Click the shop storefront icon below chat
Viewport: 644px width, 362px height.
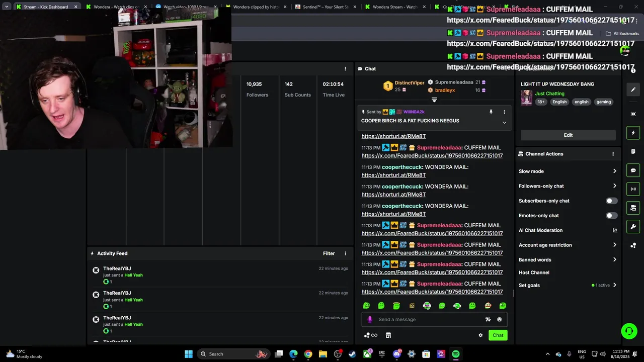click(388, 335)
